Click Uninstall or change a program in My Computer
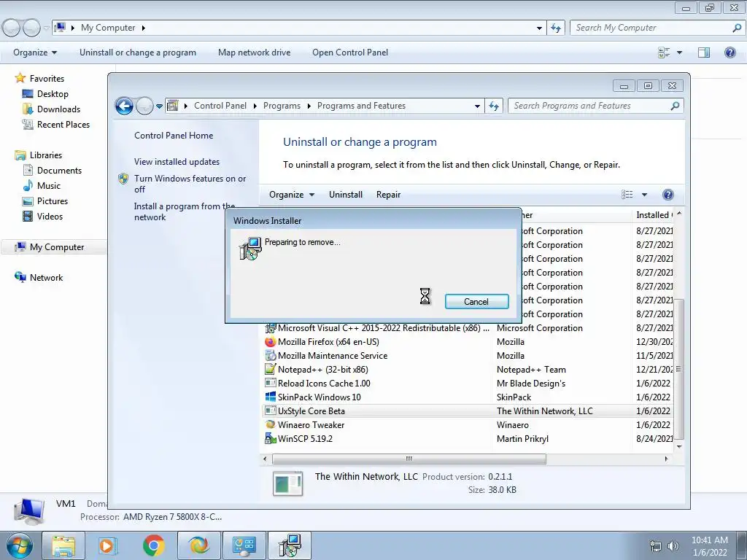Viewport: 747px width, 560px height. (138, 52)
